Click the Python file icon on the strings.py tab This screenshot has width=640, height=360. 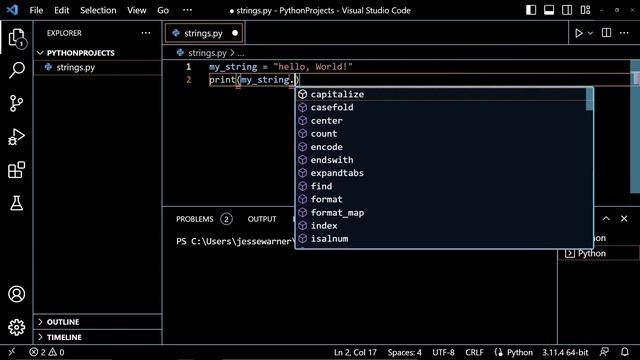pos(176,33)
